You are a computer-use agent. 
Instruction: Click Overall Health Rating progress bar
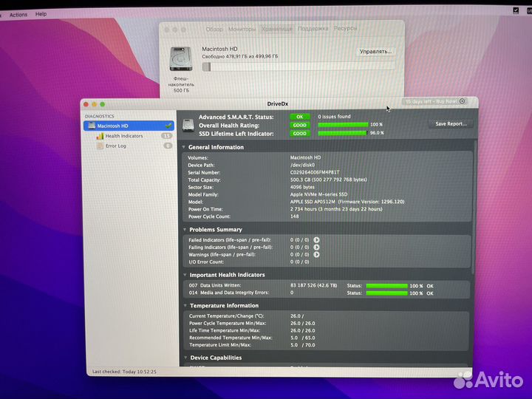point(343,125)
